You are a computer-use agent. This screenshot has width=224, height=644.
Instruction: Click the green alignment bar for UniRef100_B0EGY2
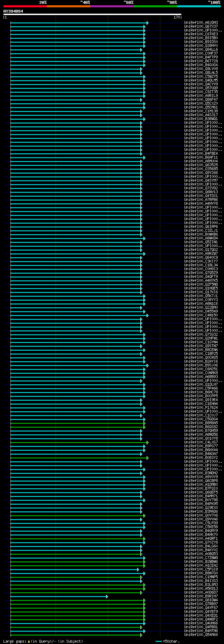tap(79, 458)
